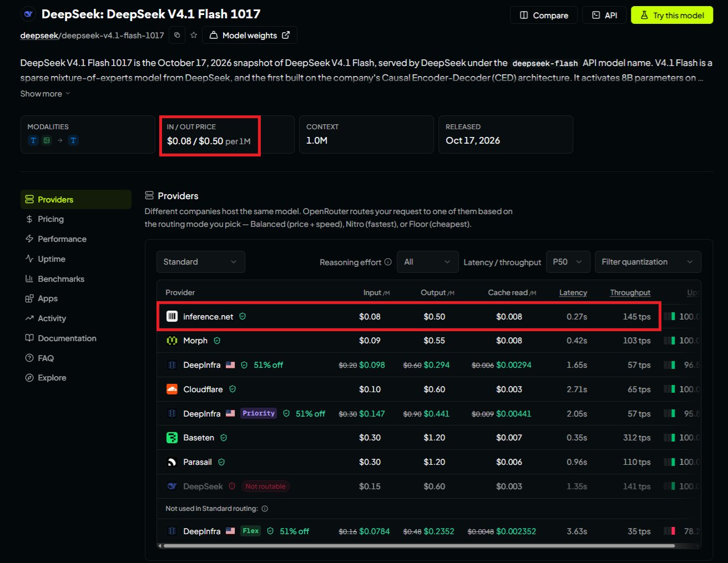This screenshot has height=563, width=728.
Task: Open the Model weights link
Action: tap(250, 35)
